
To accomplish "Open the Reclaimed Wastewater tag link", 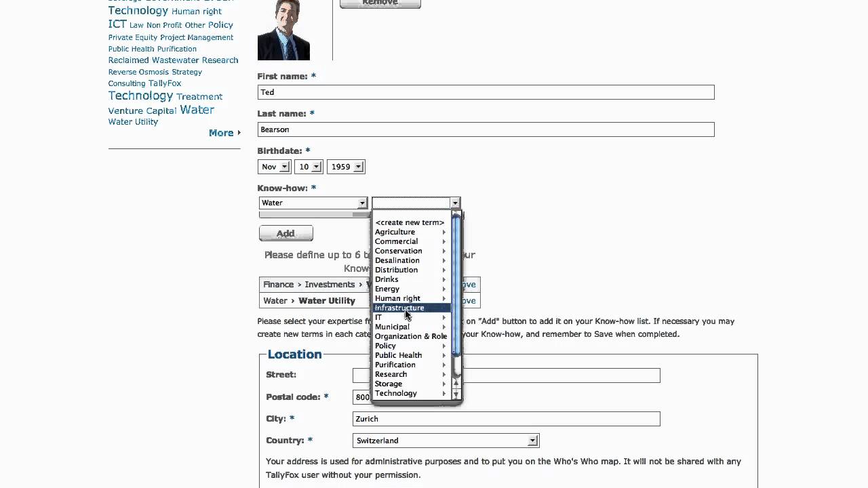I will (154, 60).
